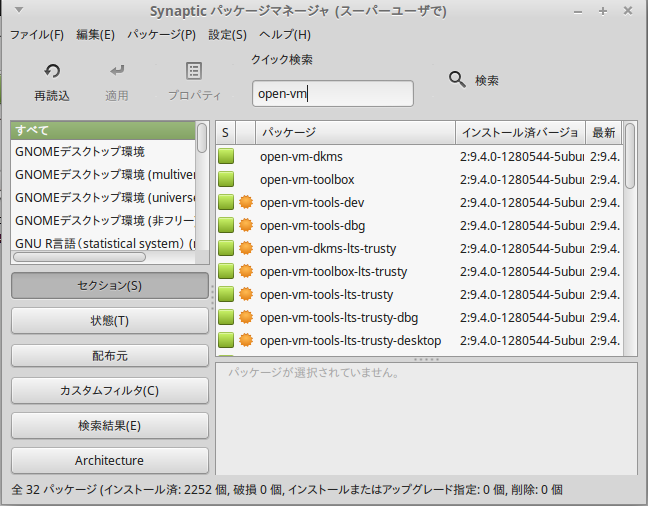
Task: Select the open-vm-tools-lts-trusty package name
Action: click(326, 294)
